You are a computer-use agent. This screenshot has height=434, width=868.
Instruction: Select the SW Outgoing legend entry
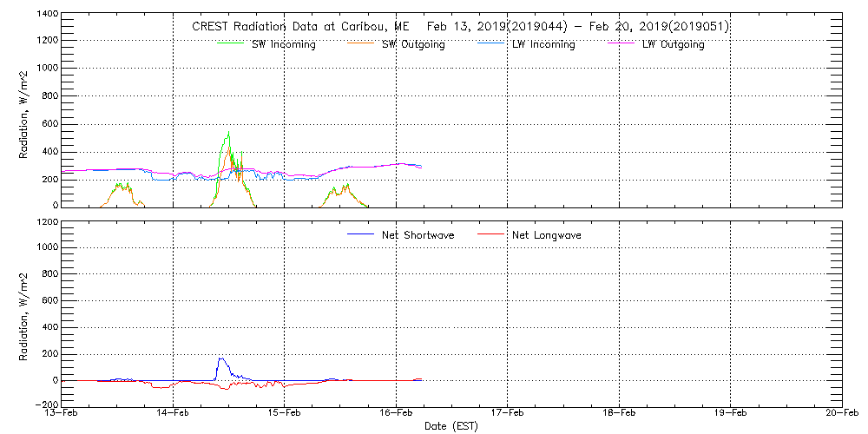coord(413,45)
